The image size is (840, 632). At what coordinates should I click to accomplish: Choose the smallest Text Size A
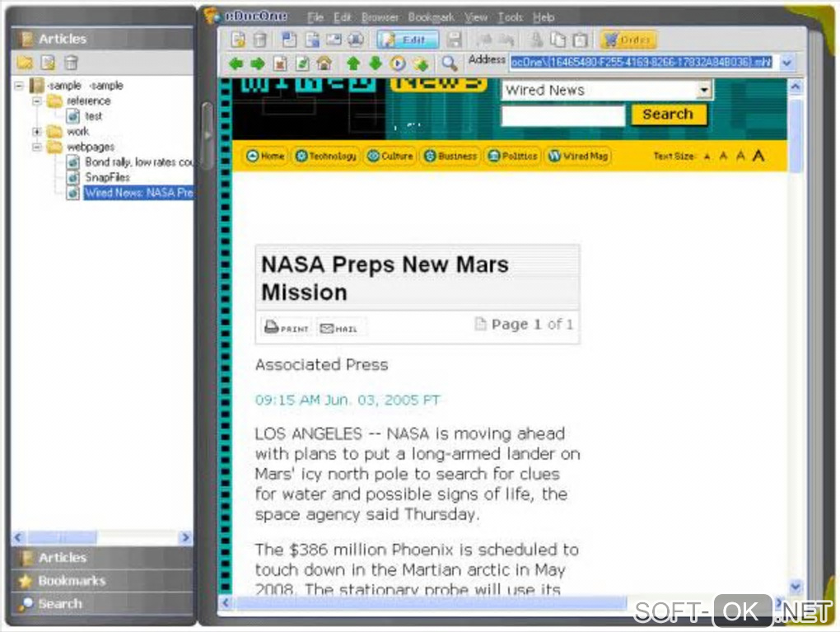[x=707, y=157]
